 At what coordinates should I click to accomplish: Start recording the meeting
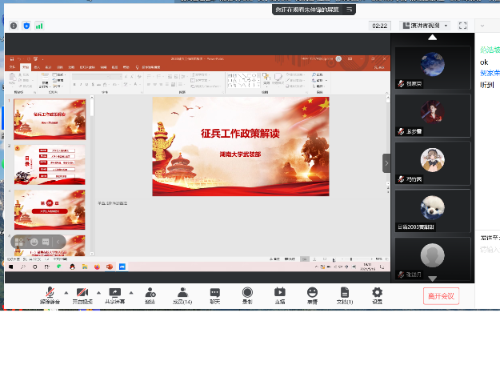(247, 295)
